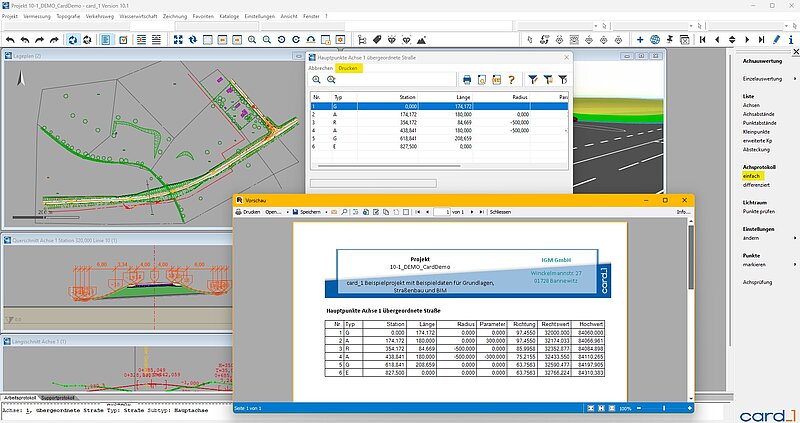
Task: Open the Verkehrsweg menu
Action: coord(99,16)
